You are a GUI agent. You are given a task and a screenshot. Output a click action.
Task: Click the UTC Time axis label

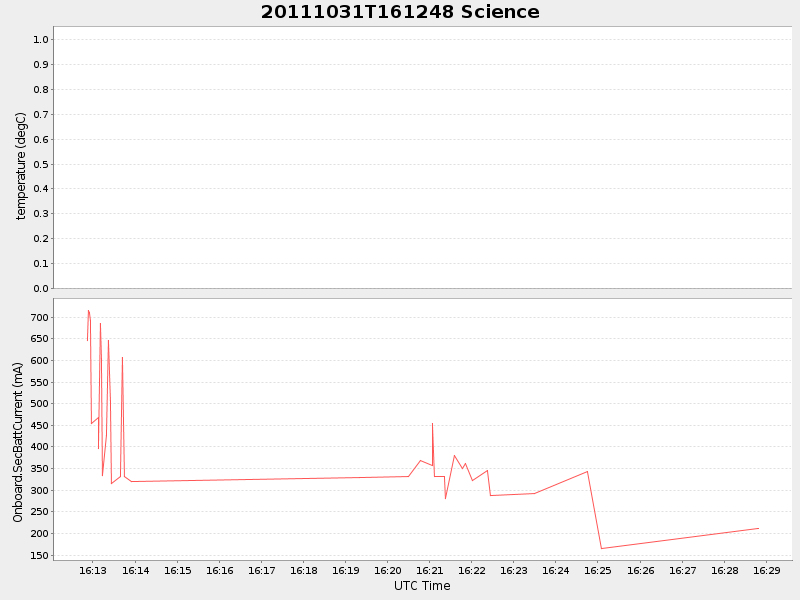(x=422, y=586)
